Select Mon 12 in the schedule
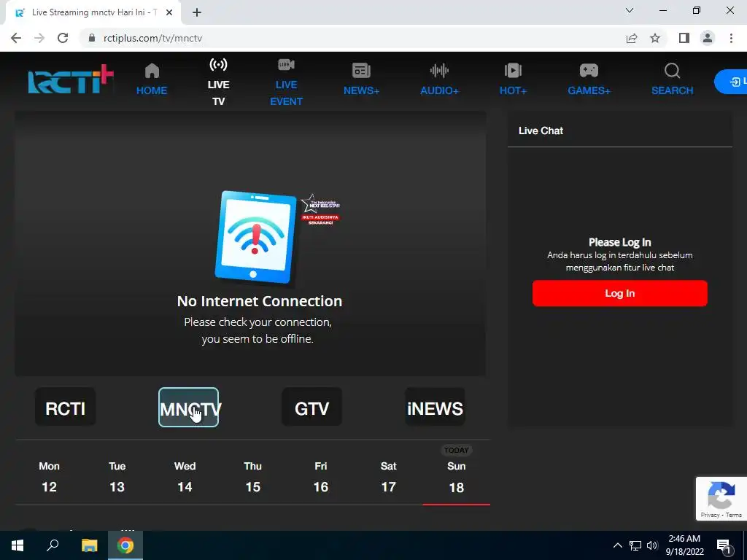The height and width of the screenshot is (560, 747). (x=49, y=477)
